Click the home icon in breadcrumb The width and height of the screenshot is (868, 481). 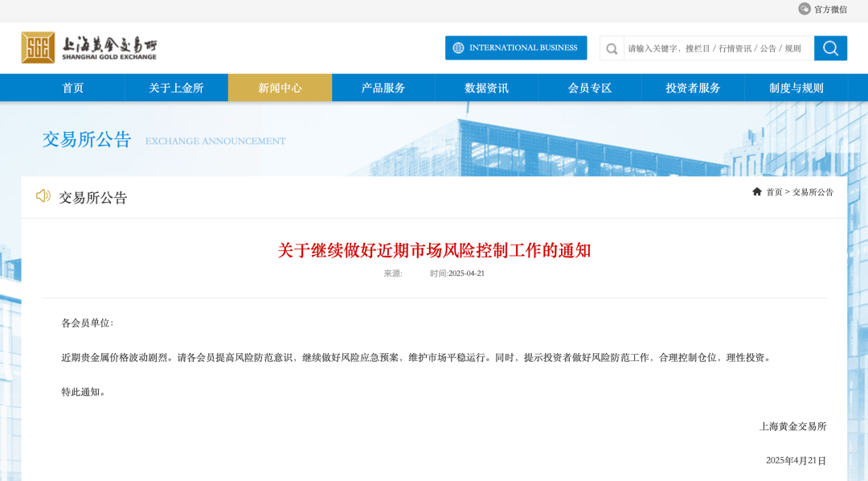click(757, 191)
